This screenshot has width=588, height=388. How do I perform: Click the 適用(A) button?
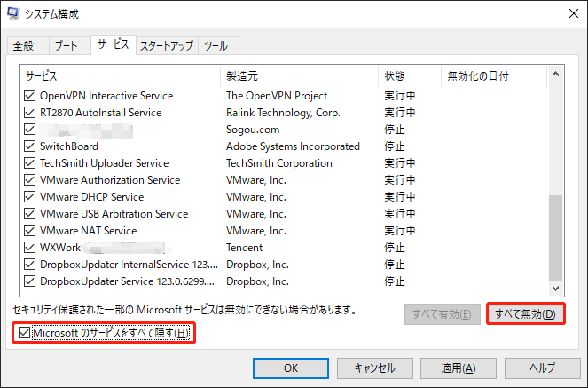459,368
